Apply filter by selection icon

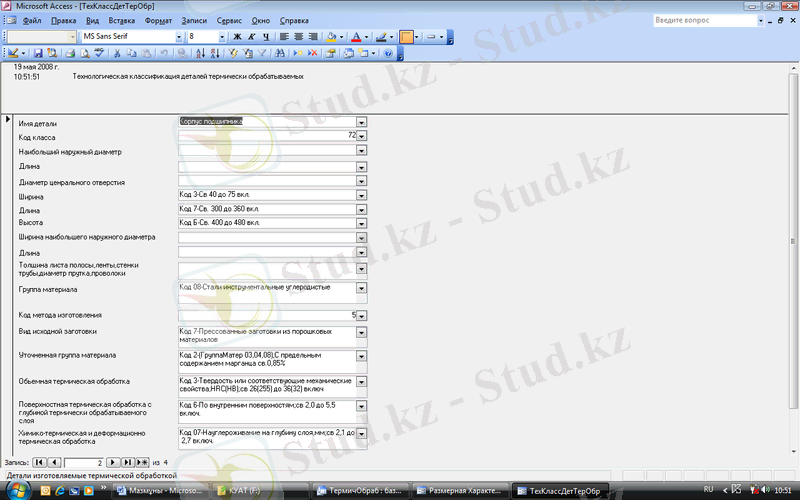click(233, 53)
